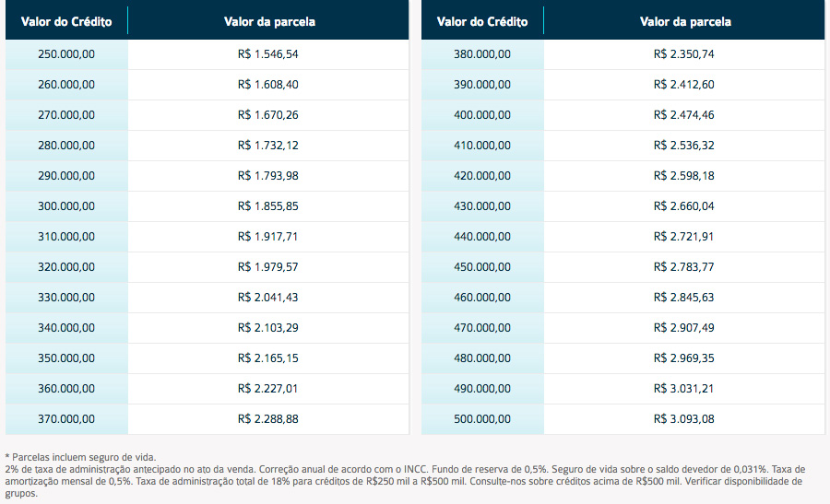This screenshot has height=504, width=830.
Task: Click the R$ 1.855,85 installment value
Action: [267, 206]
